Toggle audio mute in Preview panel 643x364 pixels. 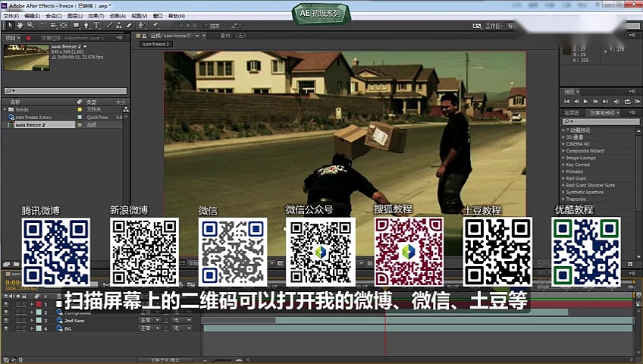(616, 102)
